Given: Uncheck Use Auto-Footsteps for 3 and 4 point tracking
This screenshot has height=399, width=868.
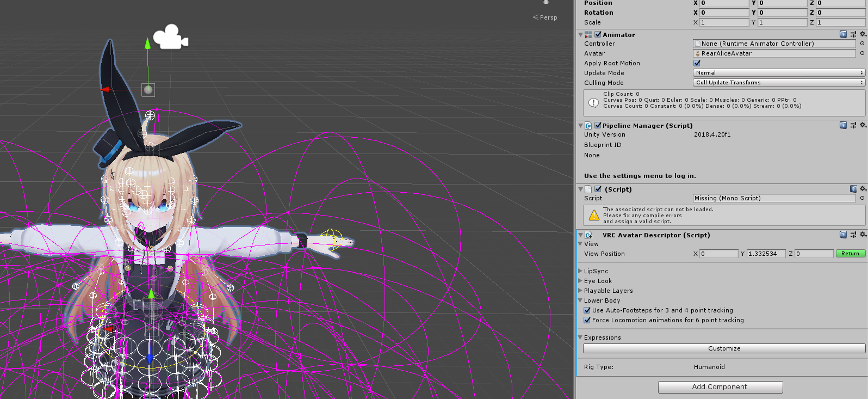Looking at the screenshot, I should coord(587,310).
